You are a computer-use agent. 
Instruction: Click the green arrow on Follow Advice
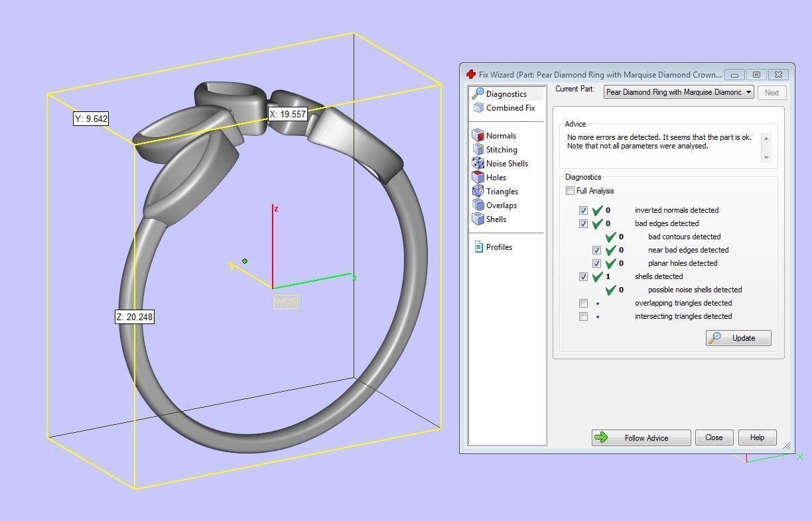602,437
